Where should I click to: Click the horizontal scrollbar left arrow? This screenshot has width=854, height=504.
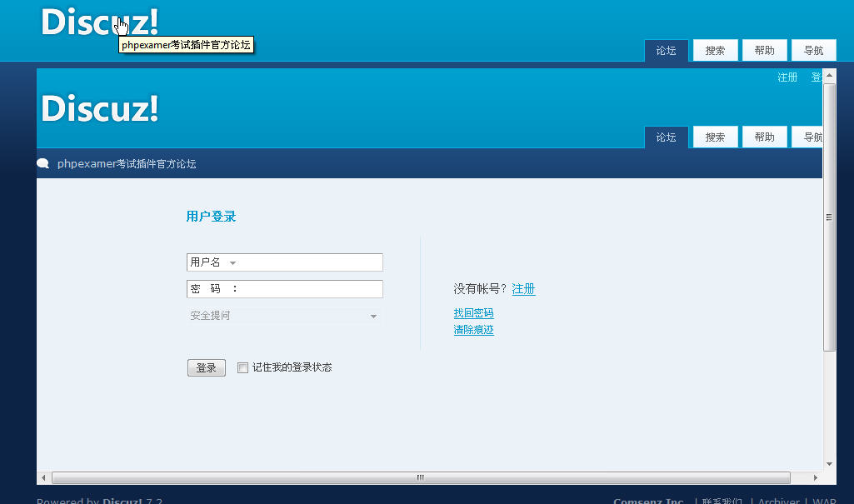click(43, 478)
